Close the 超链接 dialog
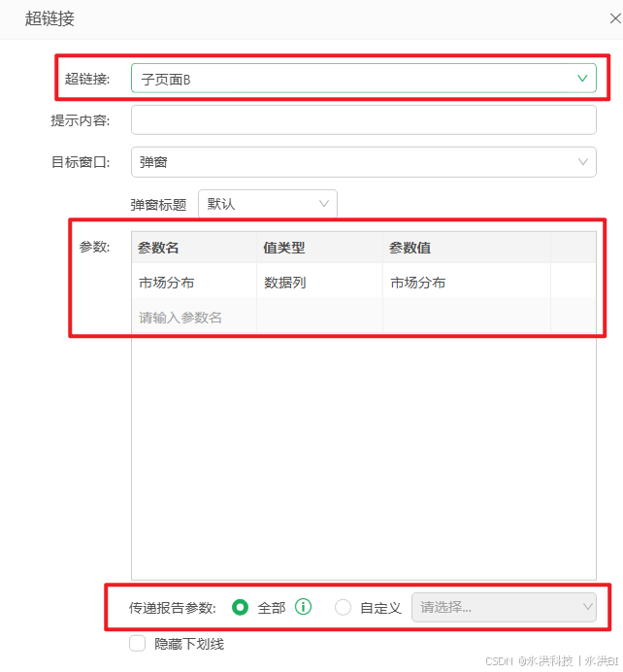 tap(615, 18)
